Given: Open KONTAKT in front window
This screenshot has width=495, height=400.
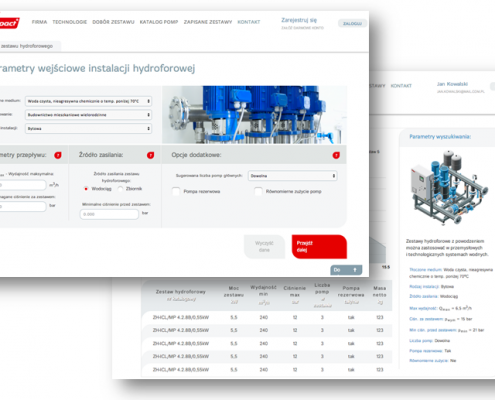Looking at the screenshot, I should 249,22.
